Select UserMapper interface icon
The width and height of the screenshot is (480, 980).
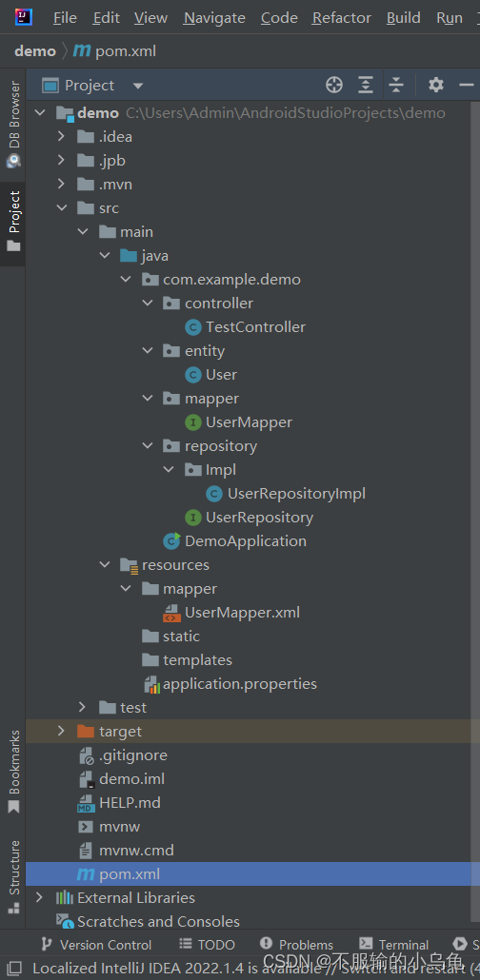point(193,421)
